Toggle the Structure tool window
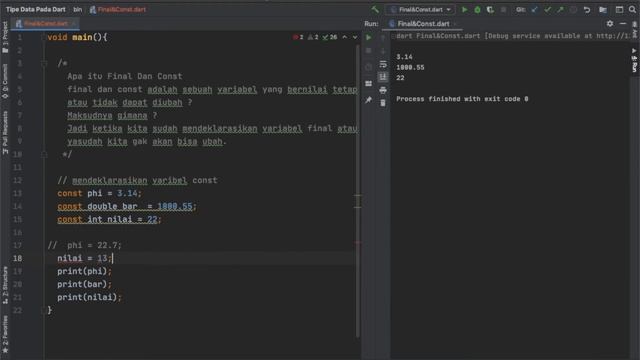Image resolution: width=640 pixels, height=360 pixels. [x=5, y=285]
